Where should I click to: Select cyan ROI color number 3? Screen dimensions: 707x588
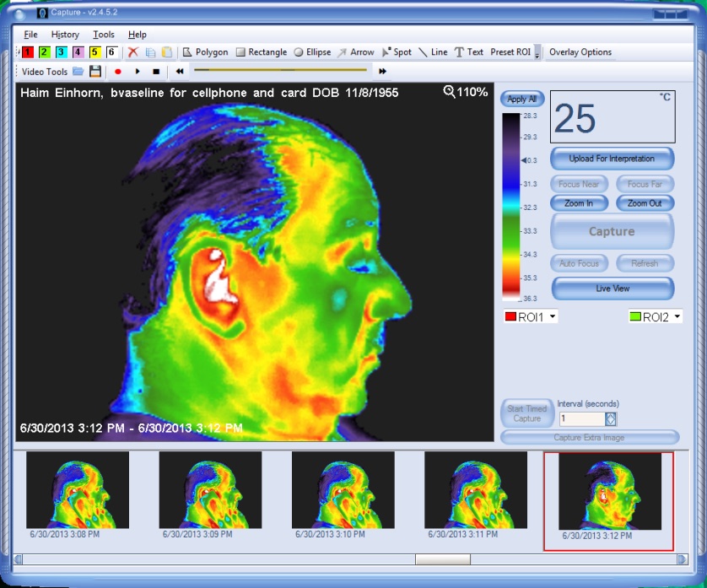click(x=61, y=52)
